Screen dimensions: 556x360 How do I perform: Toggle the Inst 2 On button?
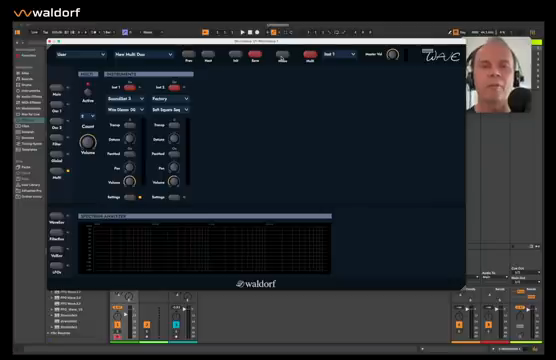pyautogui.click(x=174, y=88)
